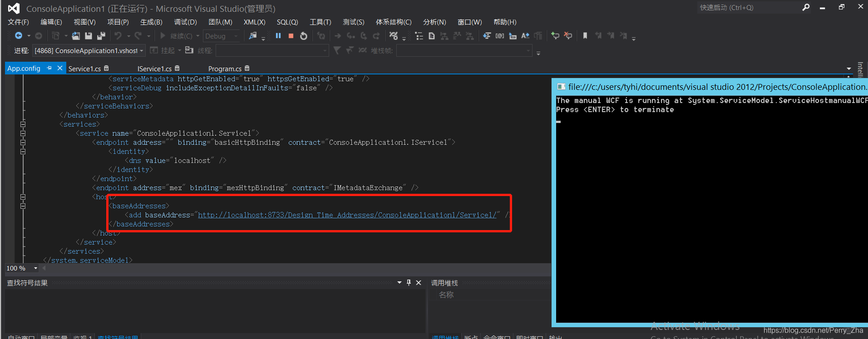Click the Undo icon
Viewport: 868px width, 339px height.
118,36
